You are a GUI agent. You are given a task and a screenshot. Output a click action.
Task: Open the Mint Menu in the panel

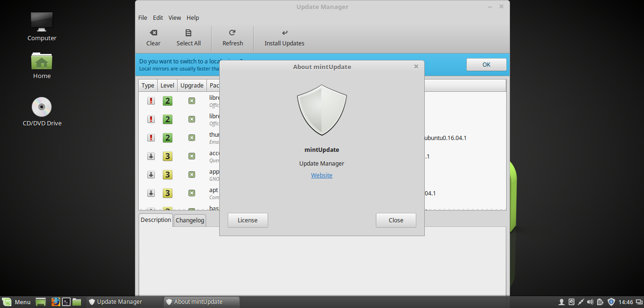point(17,302)
